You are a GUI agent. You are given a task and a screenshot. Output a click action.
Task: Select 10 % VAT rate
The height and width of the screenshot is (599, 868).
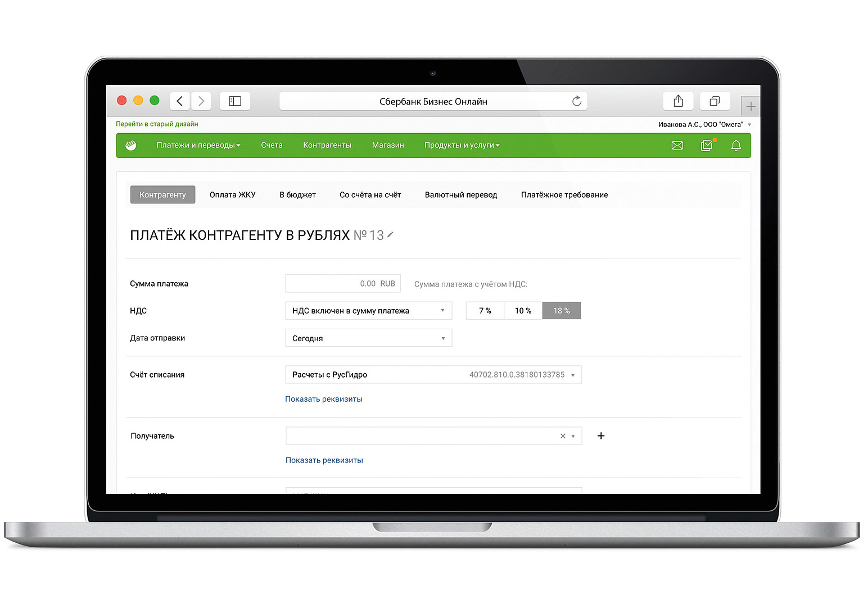523,311
